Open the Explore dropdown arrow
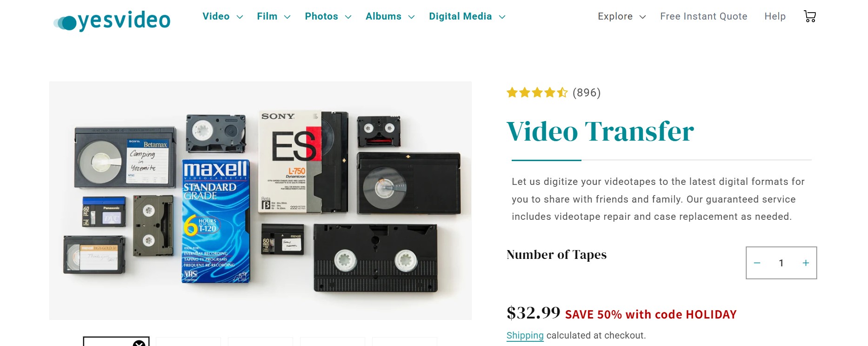Viewport: 868px width, 346px height. click(x=642, y=17)
